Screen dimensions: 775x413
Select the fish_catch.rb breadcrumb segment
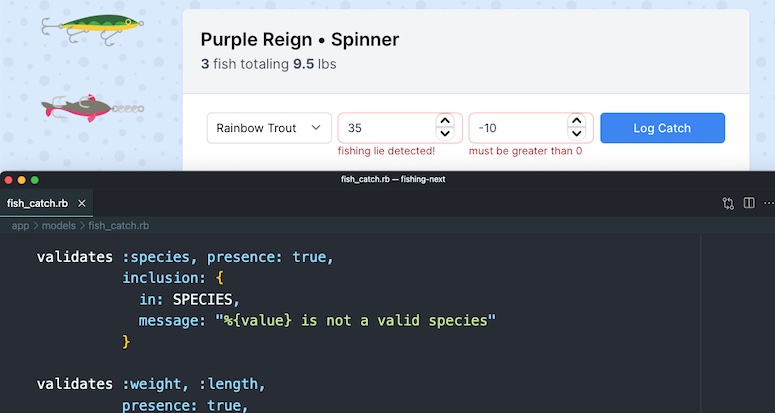coord(119,226)
